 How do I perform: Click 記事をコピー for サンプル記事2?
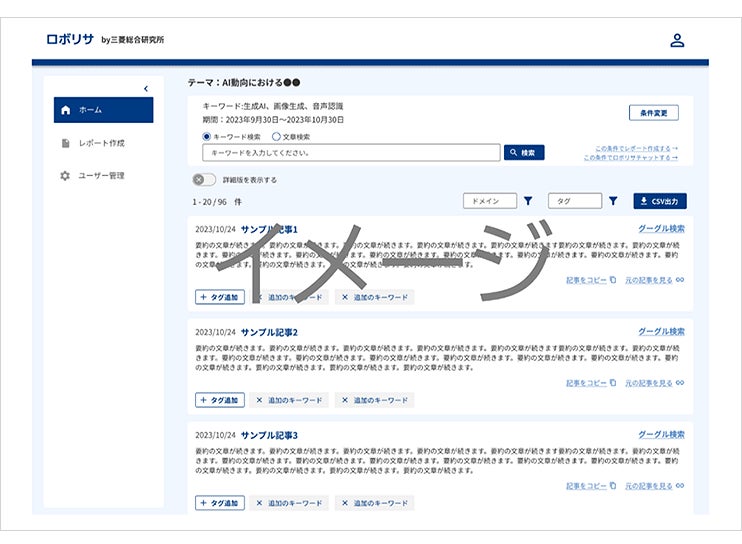coord(586,383)
